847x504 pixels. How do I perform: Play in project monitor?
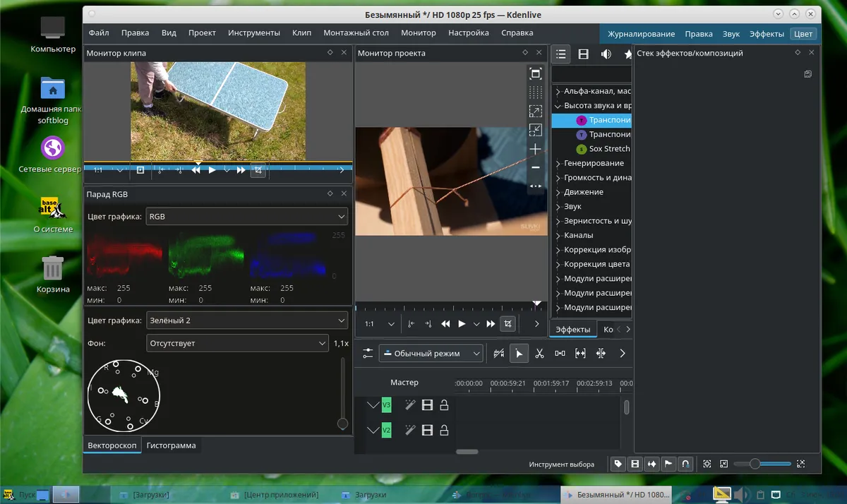pyautogui.click(x=462, y=324)
